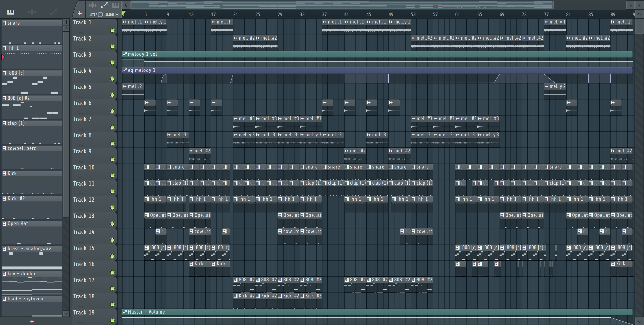Click eq melody 1 automation clip icon

coord(125,70)
